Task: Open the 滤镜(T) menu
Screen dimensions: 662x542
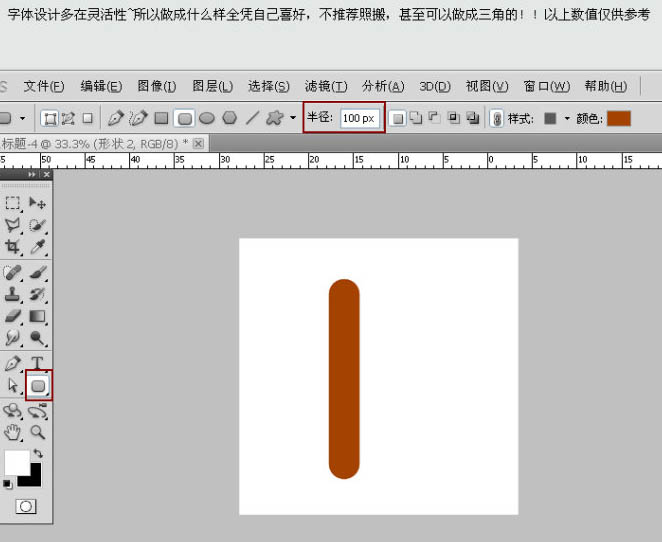Action: coord(326,86)
